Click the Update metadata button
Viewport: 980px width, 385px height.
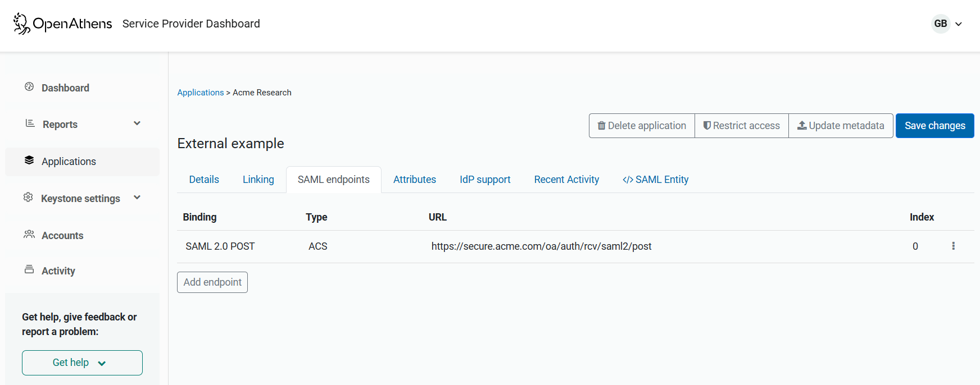tap(841, 126)
